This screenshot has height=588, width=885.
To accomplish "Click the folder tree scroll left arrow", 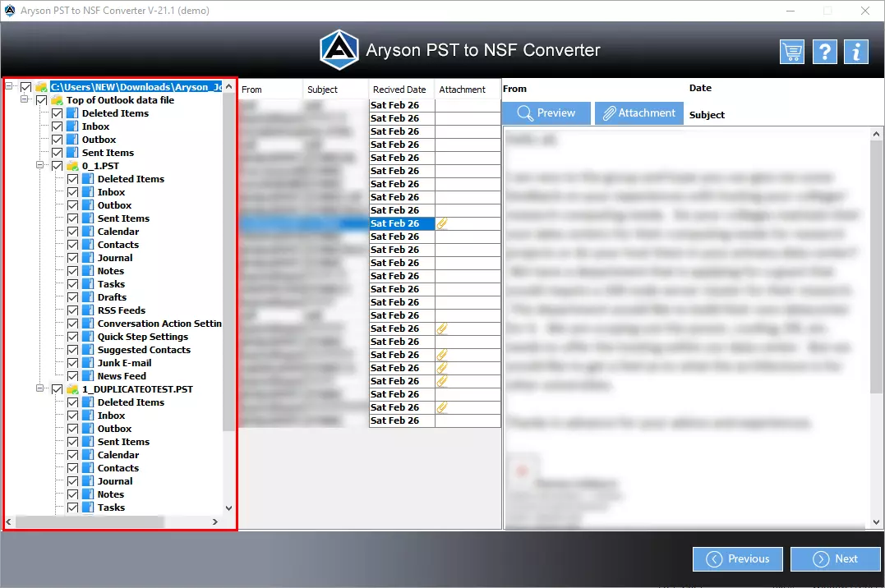I will click(8, 522).
